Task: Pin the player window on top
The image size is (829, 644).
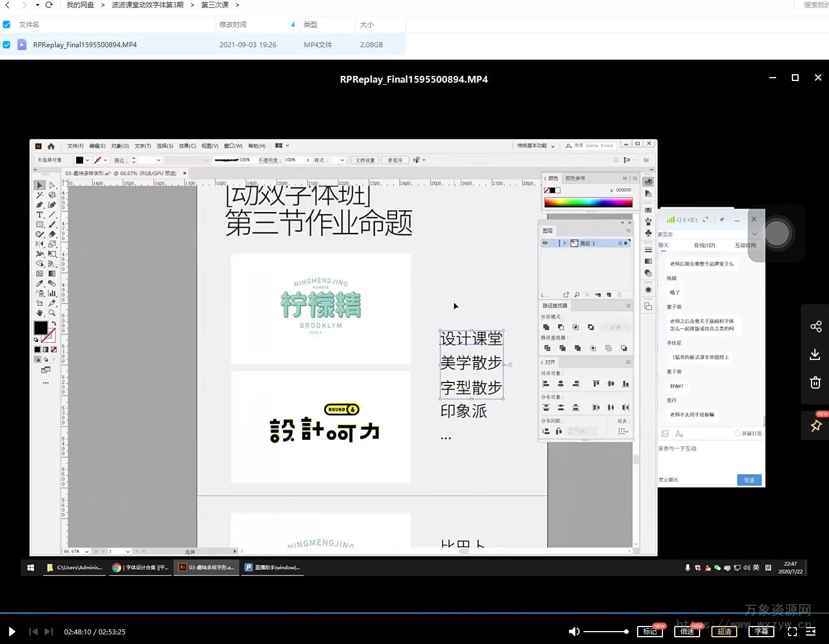Action: (815, 426)
